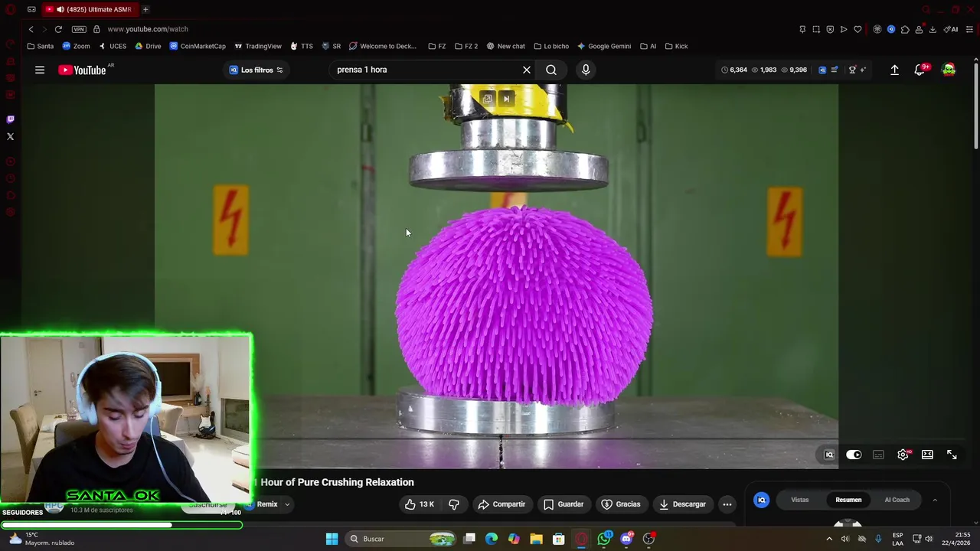
Task: Reload the page in Opera
Action: [58, 29]
